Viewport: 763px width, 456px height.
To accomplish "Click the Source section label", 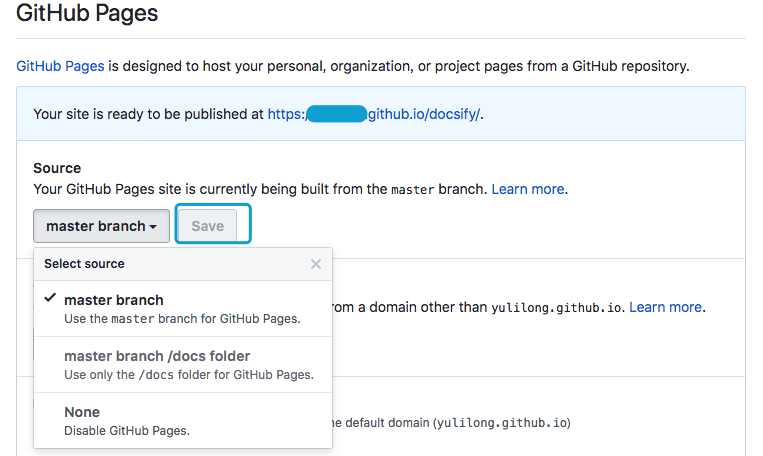I will (x=57, y=168).
